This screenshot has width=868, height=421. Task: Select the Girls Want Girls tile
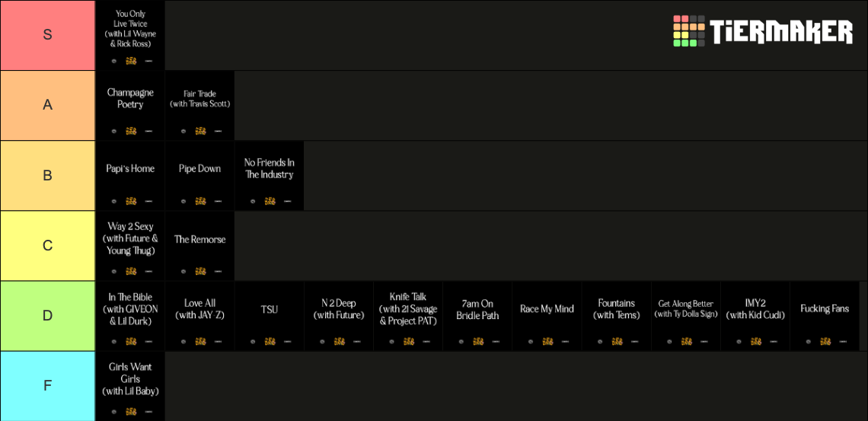click(x=130, y=386)
